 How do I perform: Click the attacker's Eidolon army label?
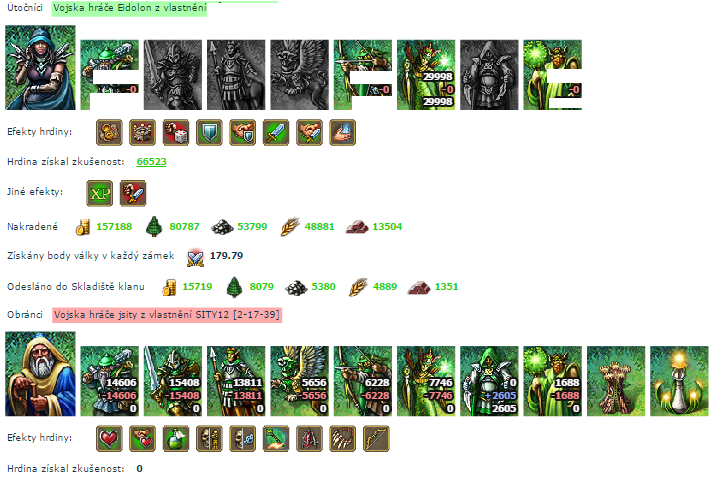click(x=129, y=8)
